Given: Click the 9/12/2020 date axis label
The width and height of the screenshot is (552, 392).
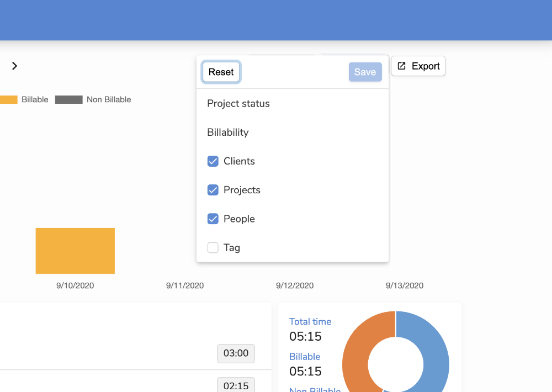Looking at the screenshot, I should (x=295, y=285).
